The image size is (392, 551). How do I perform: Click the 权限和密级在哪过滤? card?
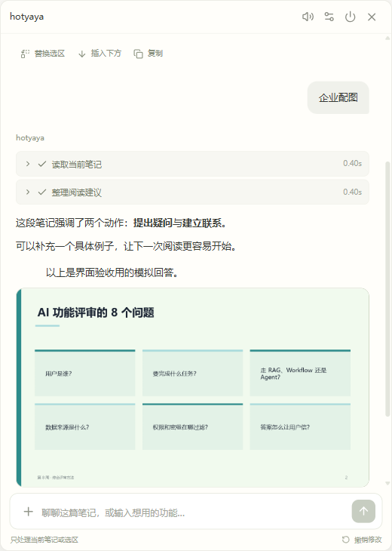pyautogui.click(x=193, y=426)
